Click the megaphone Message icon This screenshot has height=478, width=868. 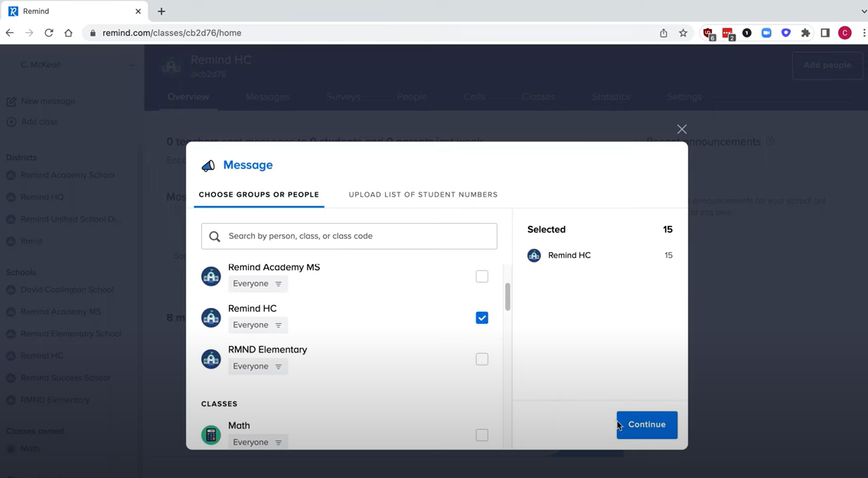[x=208, y=165]
